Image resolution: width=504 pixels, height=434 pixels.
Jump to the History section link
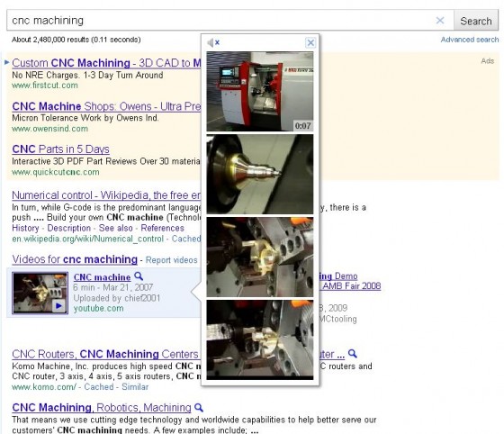click(x=25, y=228)
